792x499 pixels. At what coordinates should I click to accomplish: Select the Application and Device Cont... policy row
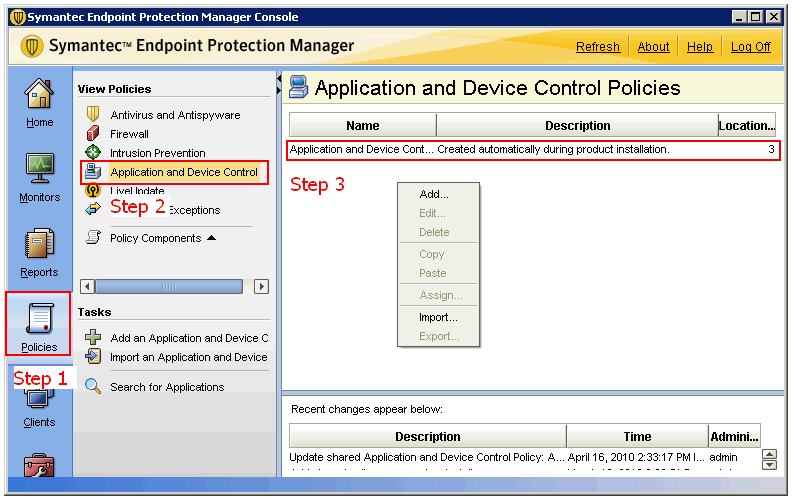pyautogui.click(x=533, y=150)
